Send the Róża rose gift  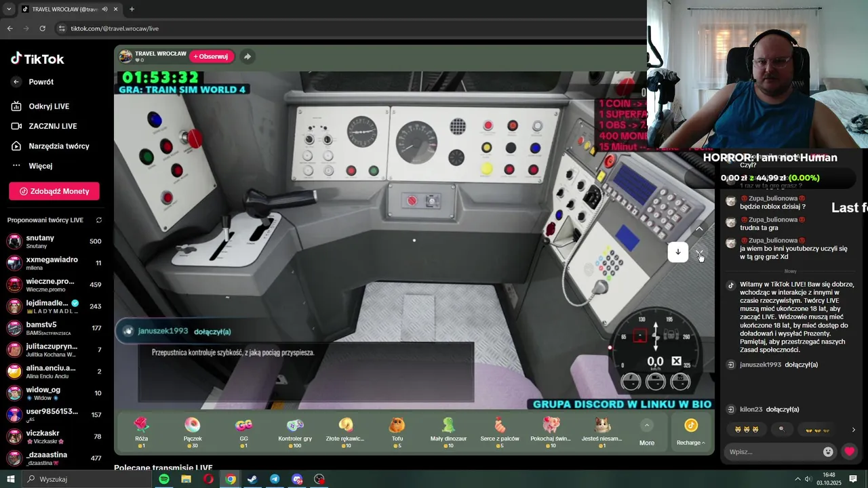tap(141, 432)
